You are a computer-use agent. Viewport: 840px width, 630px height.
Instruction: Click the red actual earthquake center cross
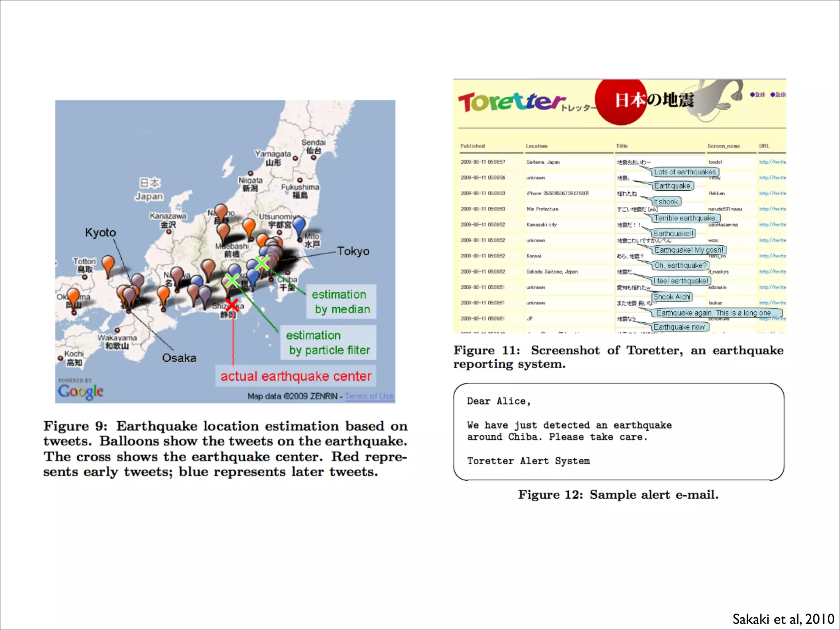(233, 305)
